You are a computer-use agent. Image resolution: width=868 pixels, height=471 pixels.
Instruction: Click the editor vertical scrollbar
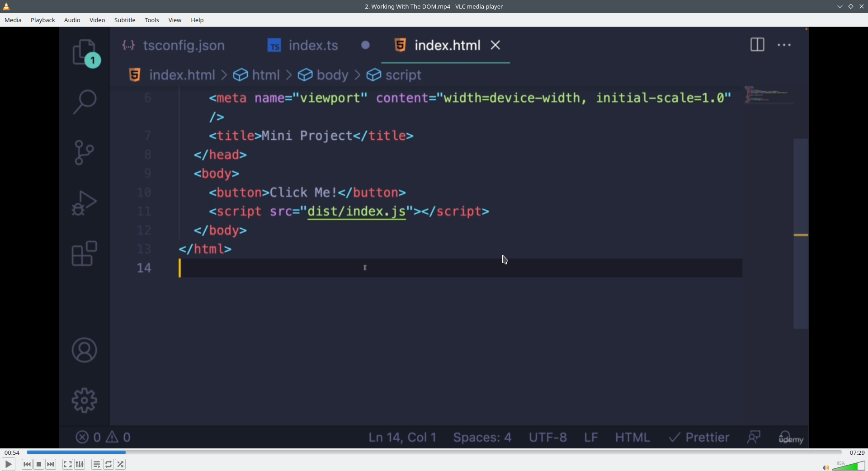tap(801, 234)
